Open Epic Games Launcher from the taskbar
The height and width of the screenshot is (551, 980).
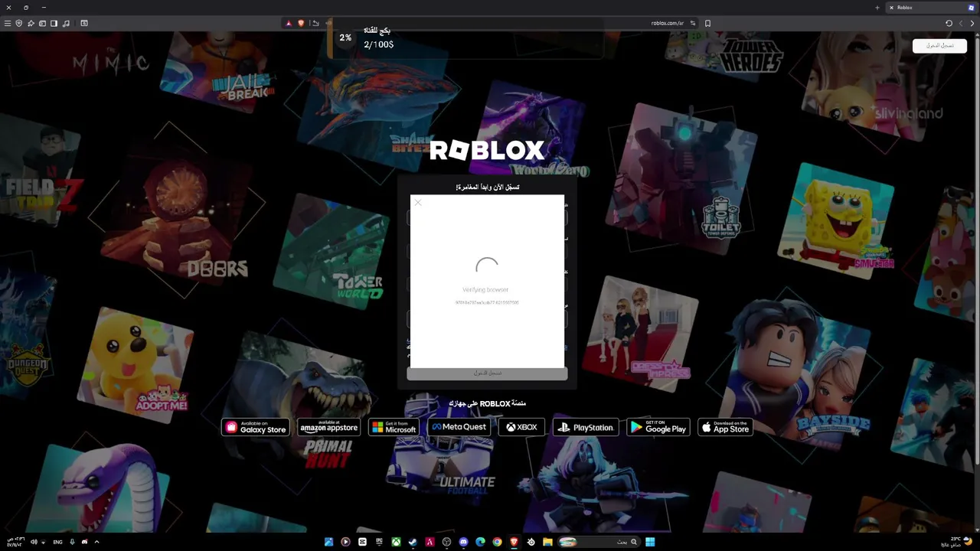[379, 542]
